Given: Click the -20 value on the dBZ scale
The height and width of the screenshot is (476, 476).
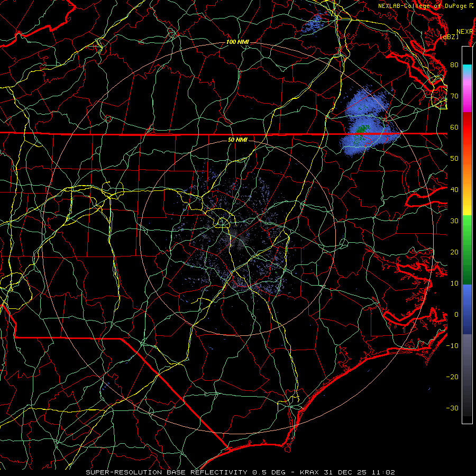Looking at the screenshot, I should tap(452, 377).
